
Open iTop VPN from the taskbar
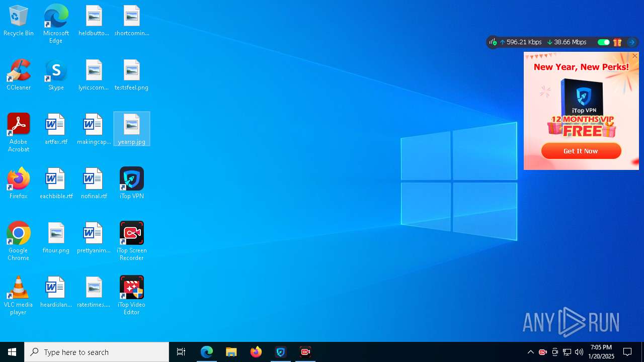coord(281,352)
